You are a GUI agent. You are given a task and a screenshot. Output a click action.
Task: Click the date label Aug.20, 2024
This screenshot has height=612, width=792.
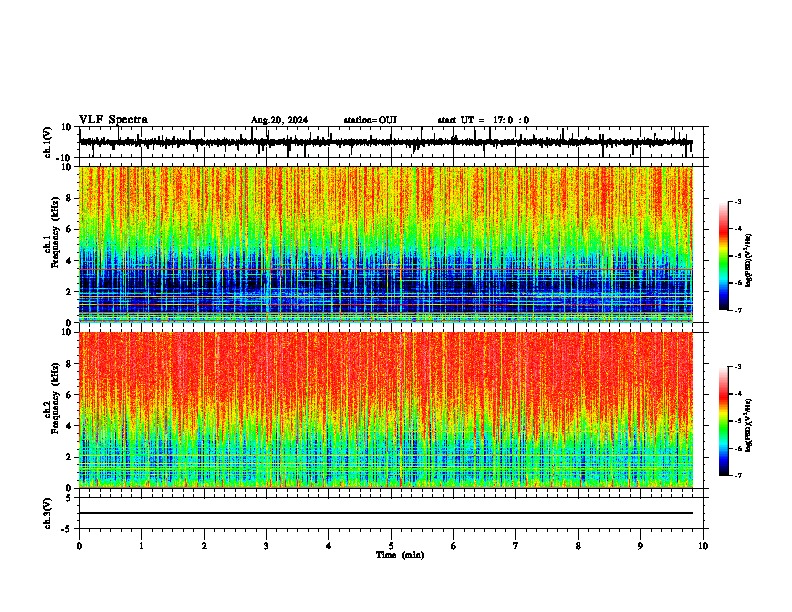(279, 120)
